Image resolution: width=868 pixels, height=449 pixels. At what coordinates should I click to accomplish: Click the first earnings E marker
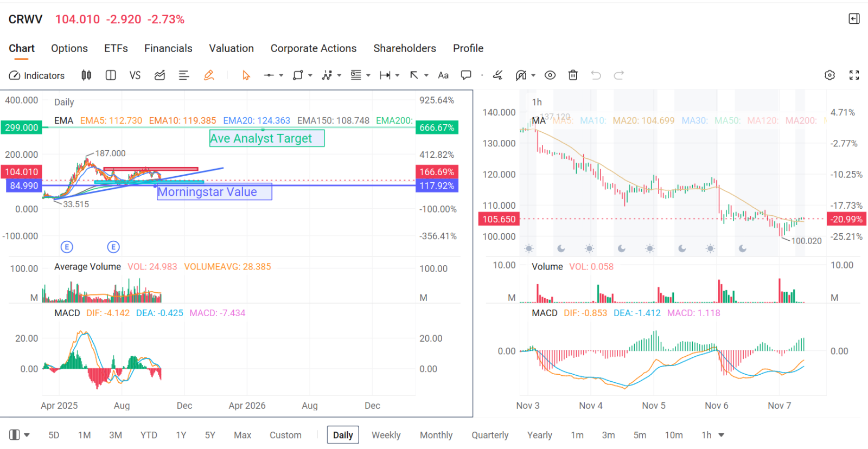67,247
